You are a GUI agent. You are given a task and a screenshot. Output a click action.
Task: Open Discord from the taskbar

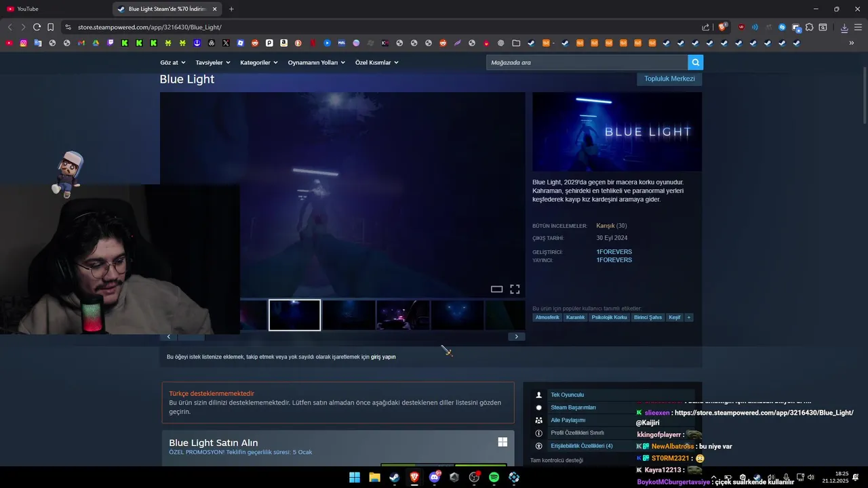click(x=435, y=477)
